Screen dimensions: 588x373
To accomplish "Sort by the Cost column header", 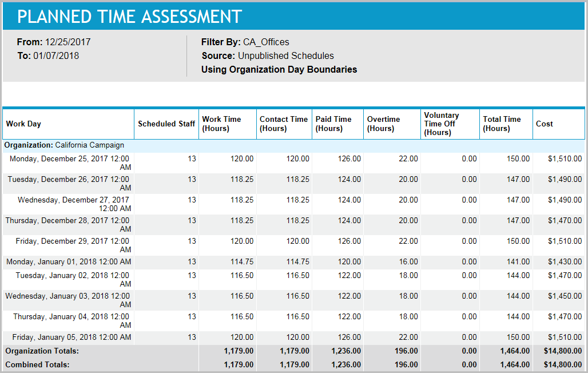I will tap(544, 124).
